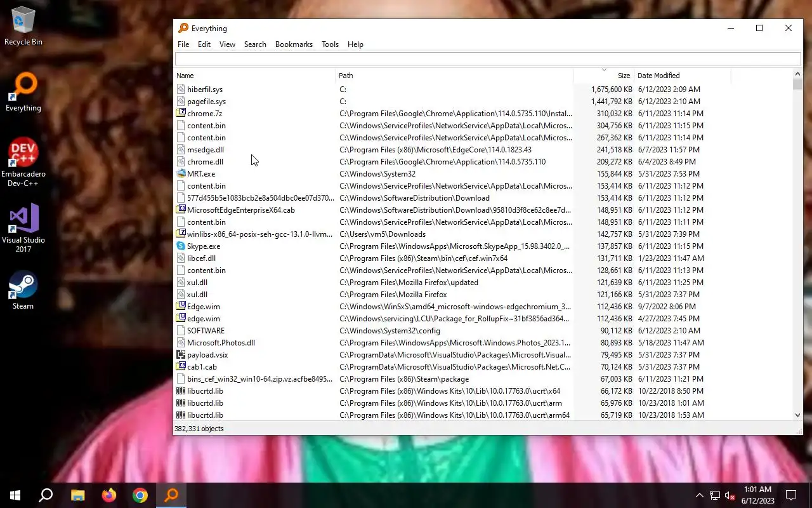The height and width of the screenshot is (508, 812).
Task: Click date 10/22/2018 8:50 PM
Action: pyautogui.click(x=671, y=391)
